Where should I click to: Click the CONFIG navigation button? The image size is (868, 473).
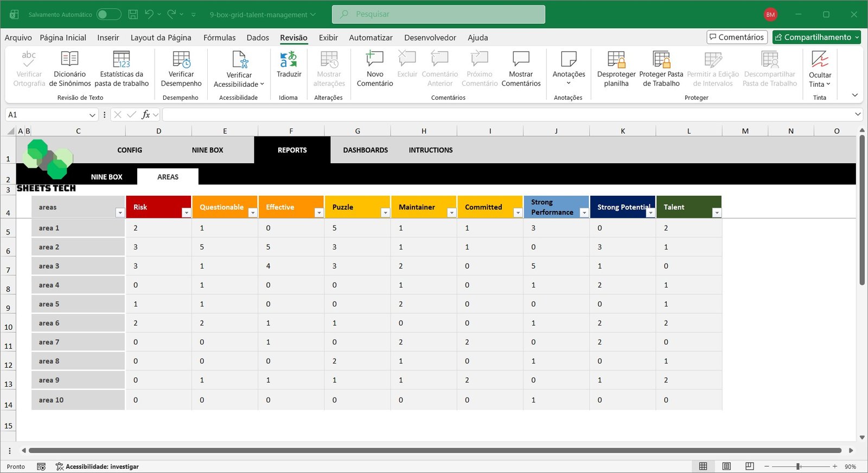point(130,150)
